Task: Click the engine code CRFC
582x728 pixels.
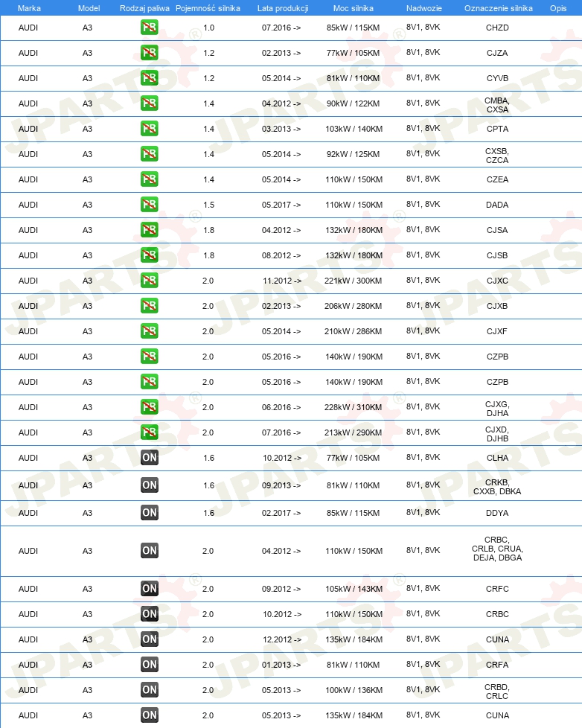Action: (x=497, y=589)
